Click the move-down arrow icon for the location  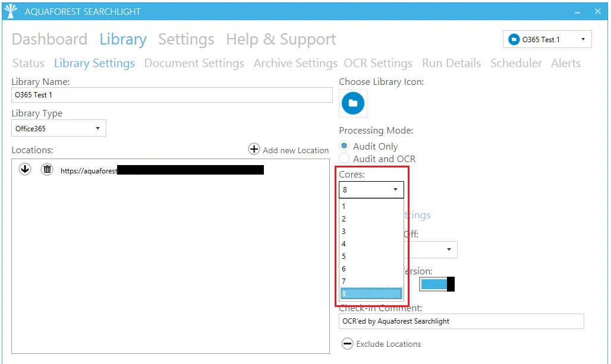[25, 169]
